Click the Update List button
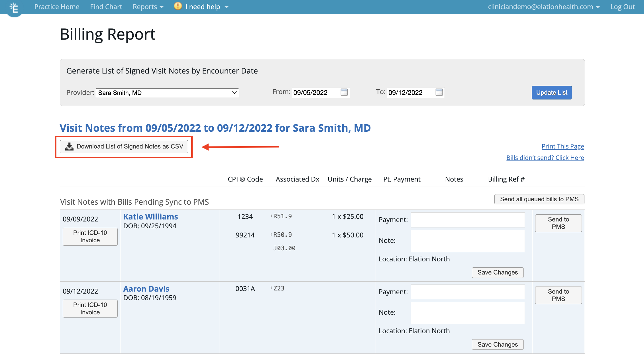The image size is (644, 362). [551, 92]
